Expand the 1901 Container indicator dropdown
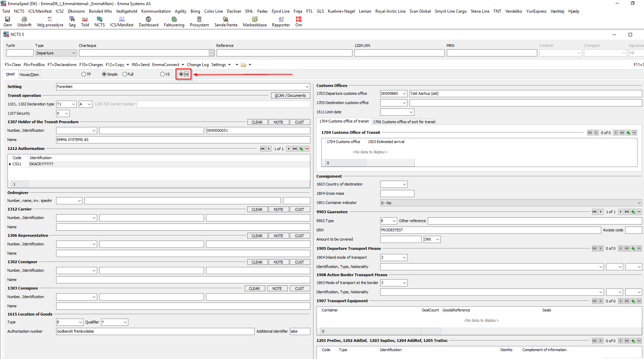 [639, 203]
